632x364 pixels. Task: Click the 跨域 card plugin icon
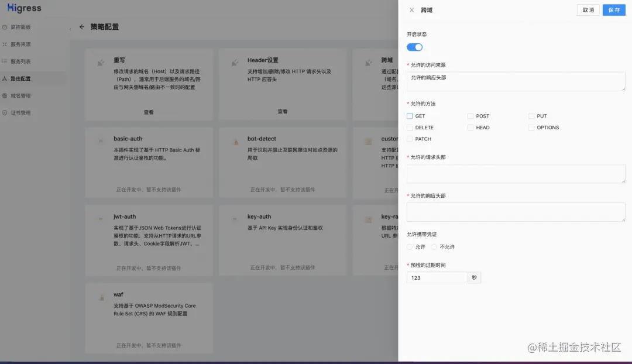click(x=369, y=63)
